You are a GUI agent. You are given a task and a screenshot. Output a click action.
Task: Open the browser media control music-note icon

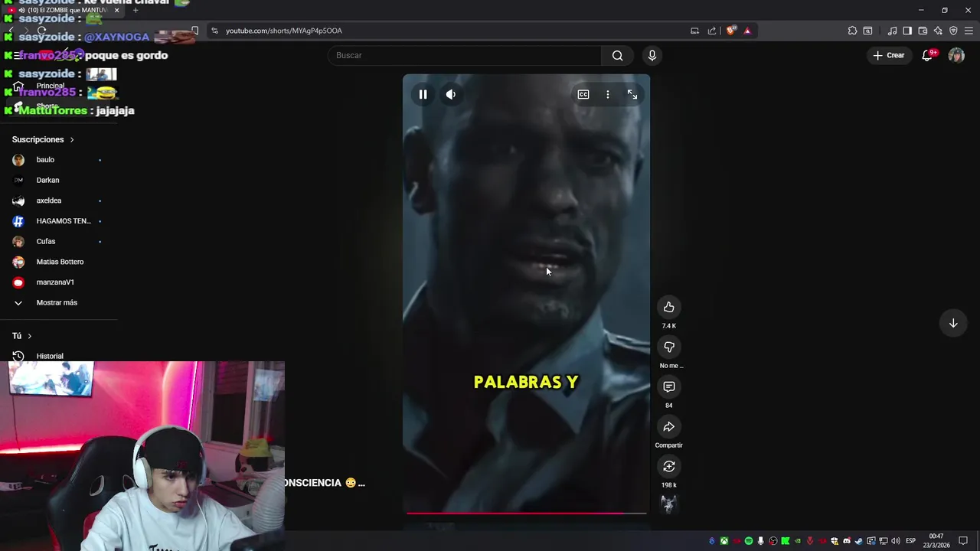tap(892, 31)
